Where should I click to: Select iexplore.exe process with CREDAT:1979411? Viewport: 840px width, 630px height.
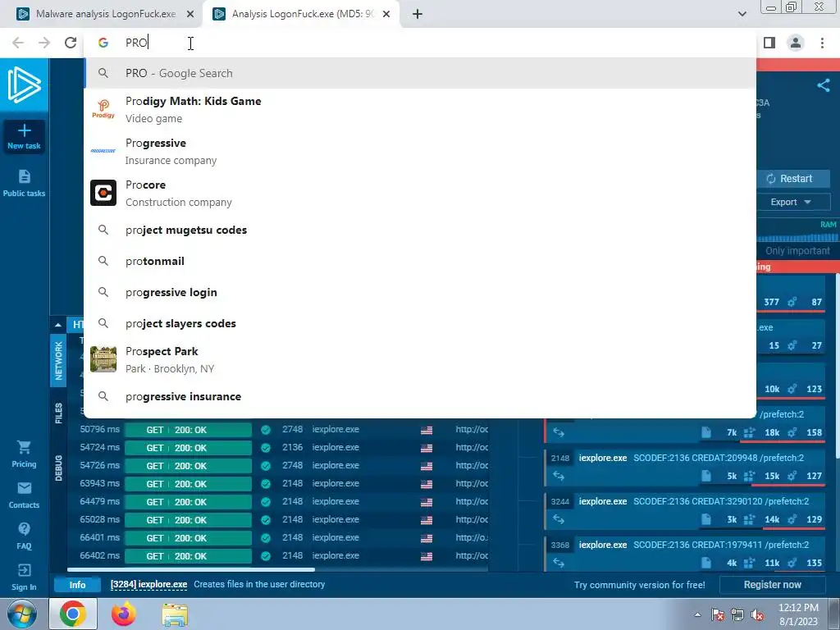pyautogui.click(x=686, y=554)
